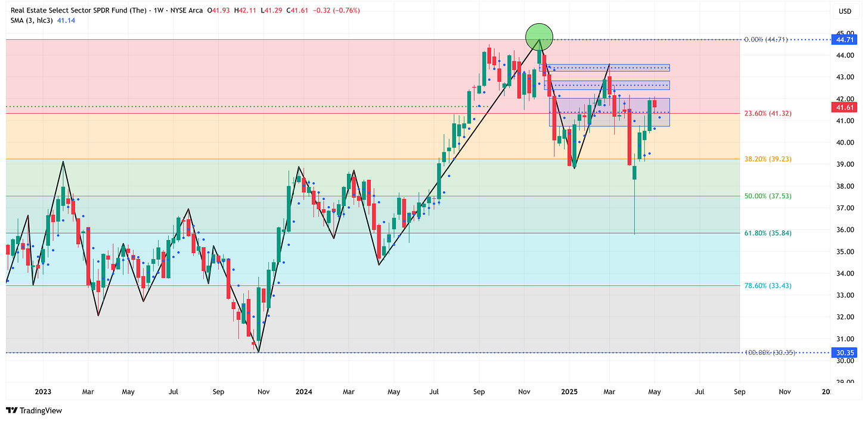The height and width of the screenshot is (421, 868).
Task: Select the 78.60% (33.43) Fibonacci label
Action: pos(768,285)
